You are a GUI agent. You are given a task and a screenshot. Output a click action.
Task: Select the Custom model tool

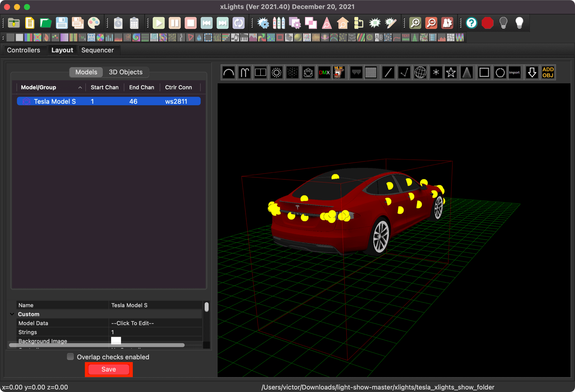(x=308, y=73)
